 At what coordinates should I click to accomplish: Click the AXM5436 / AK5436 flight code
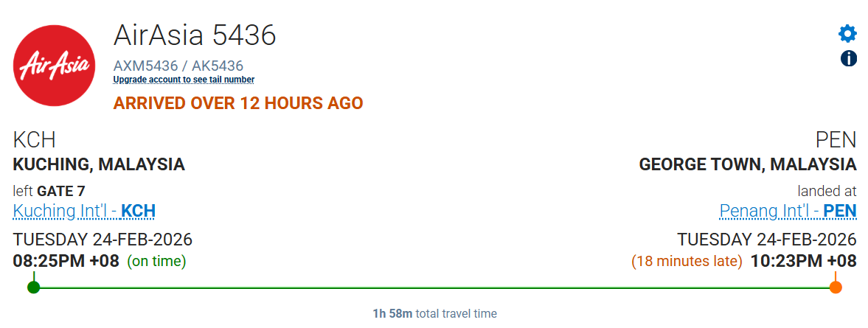click(178, 66)
